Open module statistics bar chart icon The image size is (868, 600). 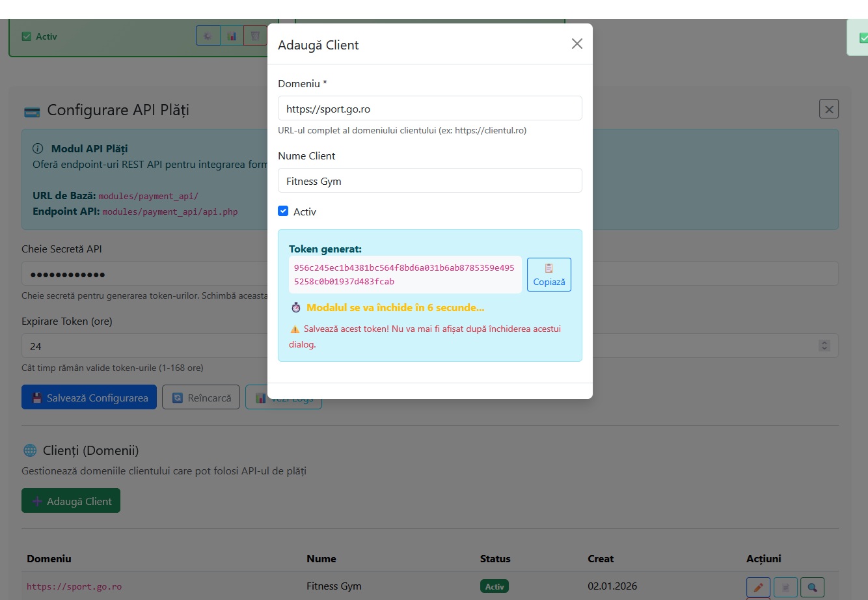[232, 36]
